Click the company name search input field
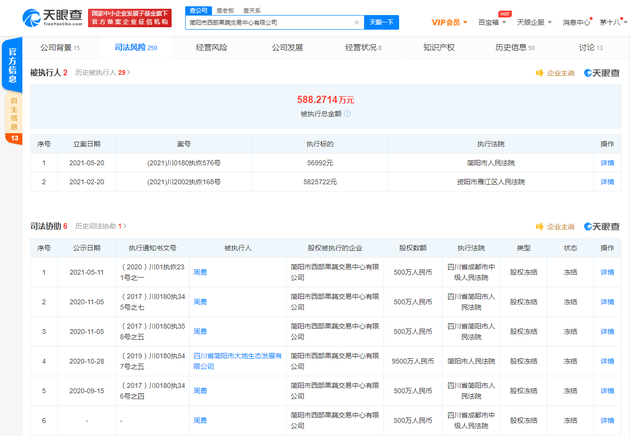This screenshot has width=630, height=436. click(x=270, y=21)
